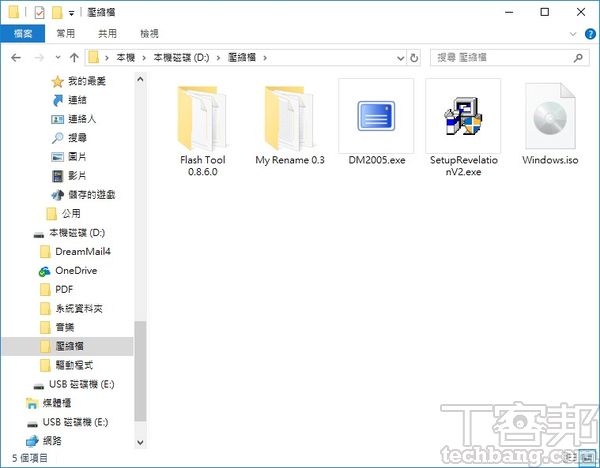This screenshot has height=468, width=600.
Task: Select the 音樂 folder in navigation pane
Action: [57, 328]
